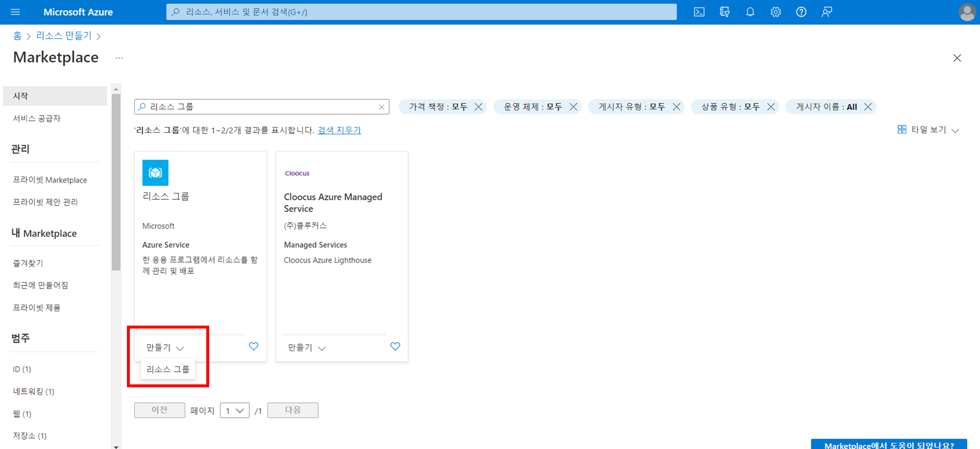
Task: Open the Marketplace ellipsis more options
Action: tap(119, 58)
